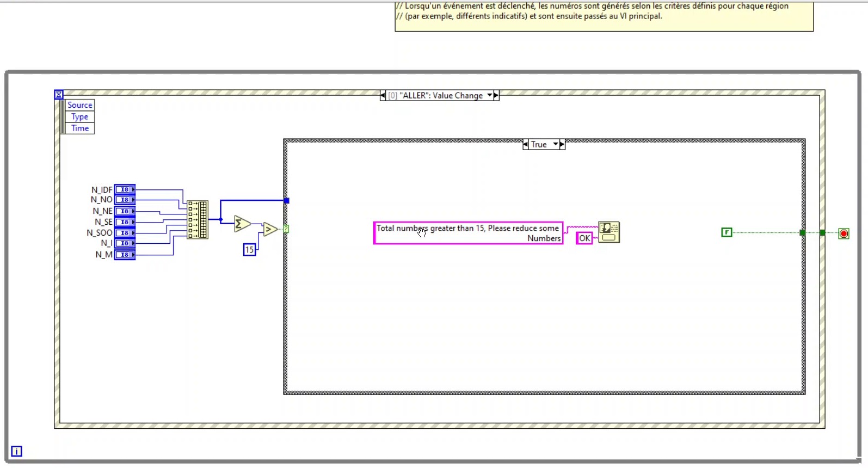This screenshot has width=868, height=468.
Task: Click the N_SOO label text
Action: tap(100, 233)
